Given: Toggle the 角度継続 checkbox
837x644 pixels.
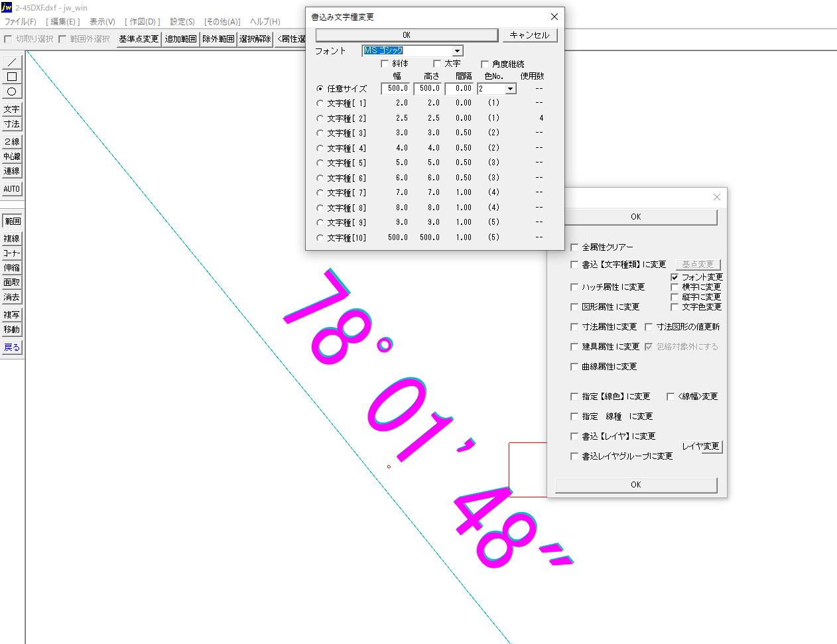Looking at the screenshot, I should (485, 64).
